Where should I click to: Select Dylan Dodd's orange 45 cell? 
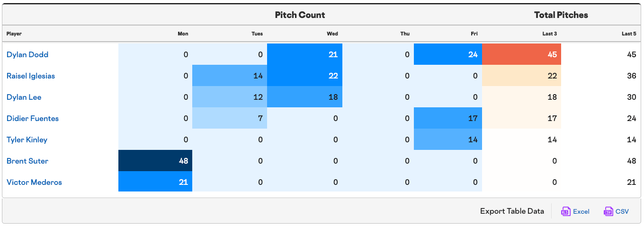point(521,54)
